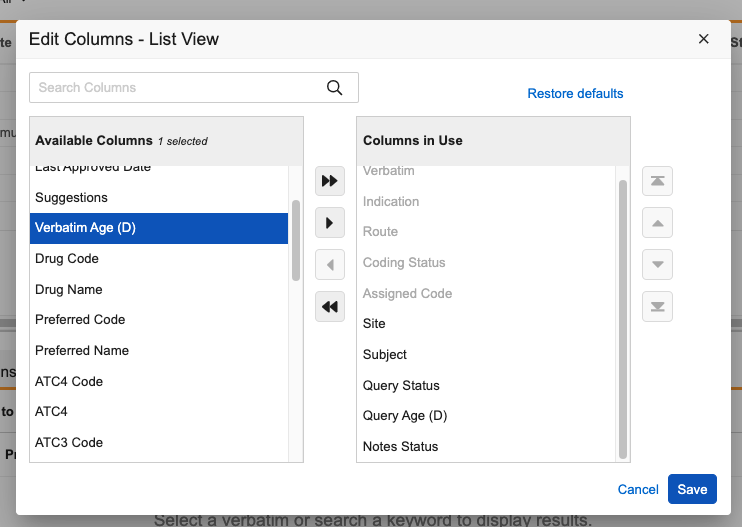Close the Edit Columns dialog
Image resolution: width=742 pixels, height=527 pixels.
coord(703,39)
